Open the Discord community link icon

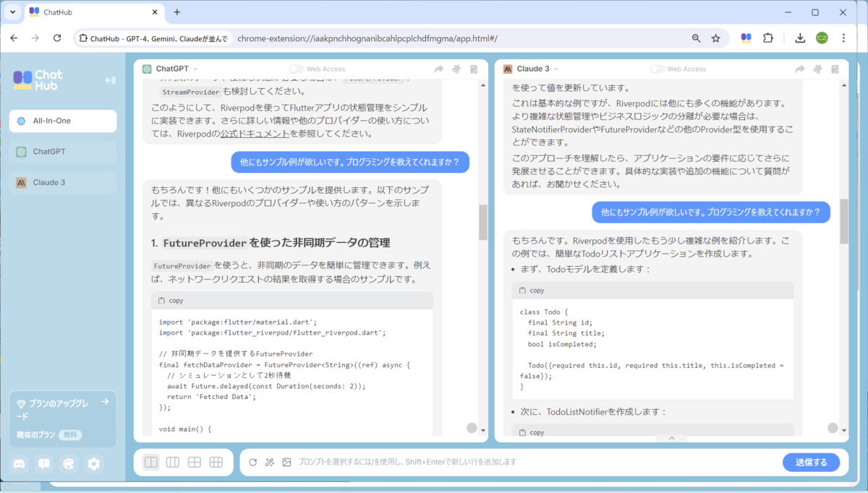(20, 464)
